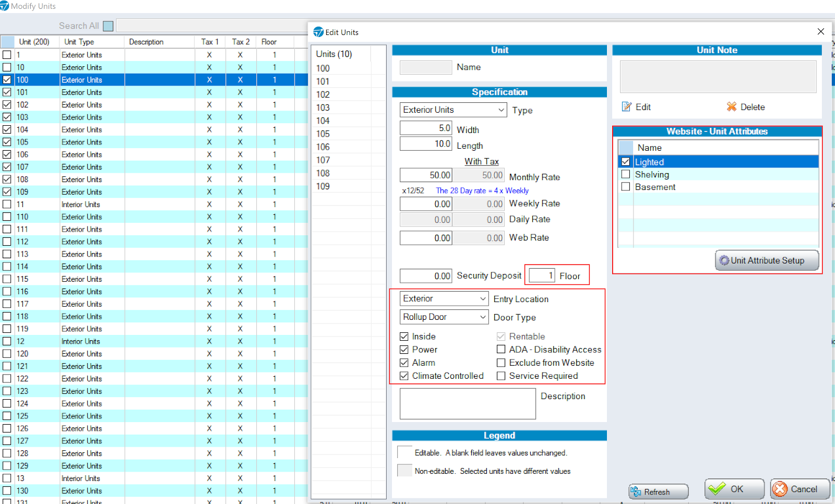Click the Monthly Rate input field
Image resolution: width=835 pixels, height=504 pixels.
point(426,175)
